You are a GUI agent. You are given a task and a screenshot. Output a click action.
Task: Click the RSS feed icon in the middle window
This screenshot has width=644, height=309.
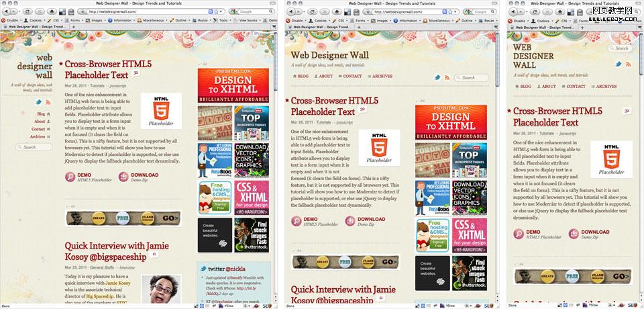tap(447, 77)
